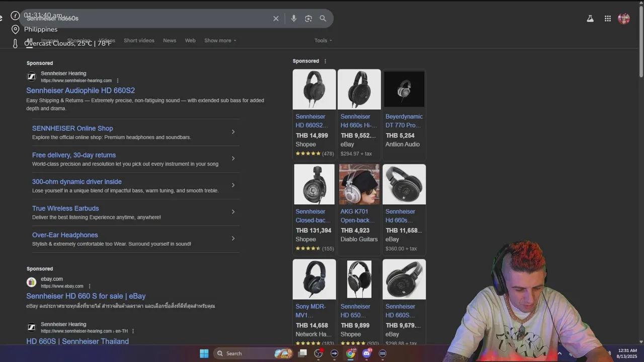Show hidden system tray icons chevron
This screenshot has height=362, width=644.
point(559,353)
